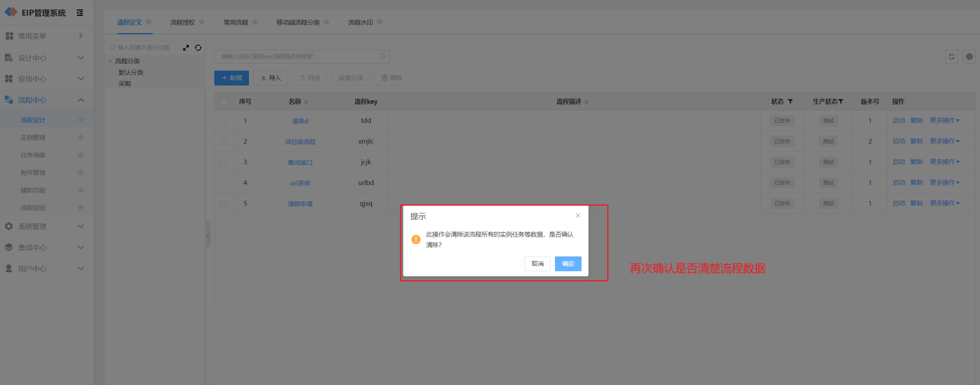Collapse the 流程分类 tree node arrow
Screen dimensions: 980x385
(110, 61)
